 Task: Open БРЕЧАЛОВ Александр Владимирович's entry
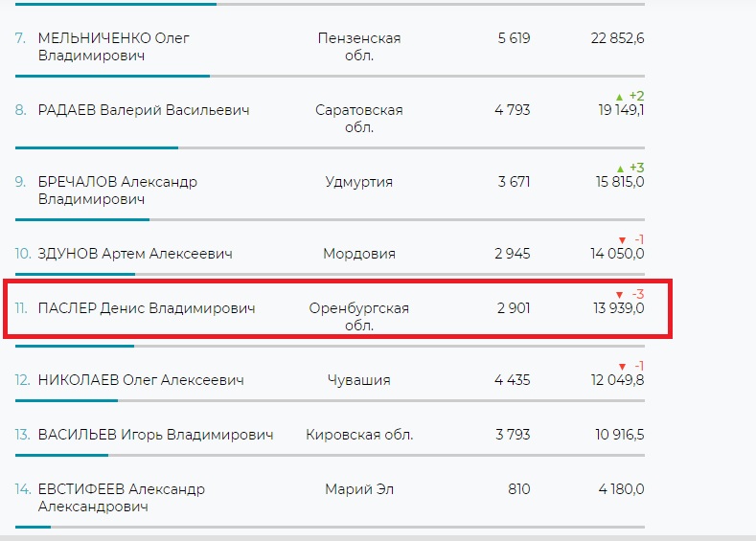117,191
